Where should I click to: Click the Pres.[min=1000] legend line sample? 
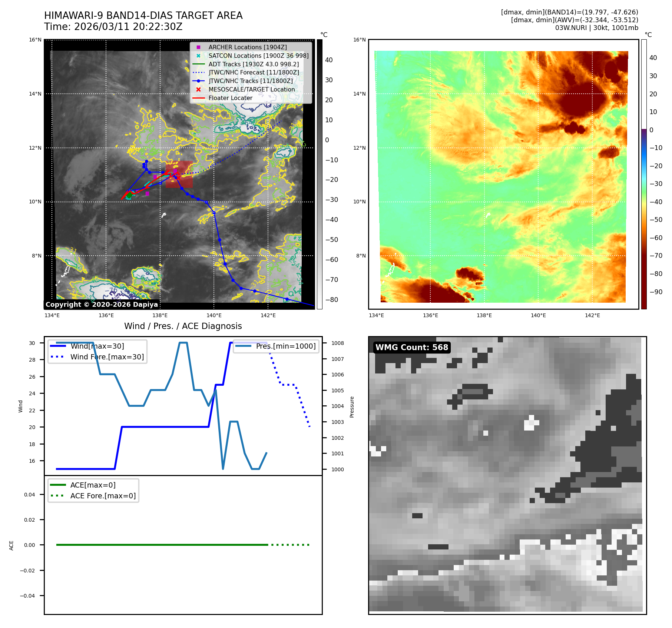(x=243, y=346)
